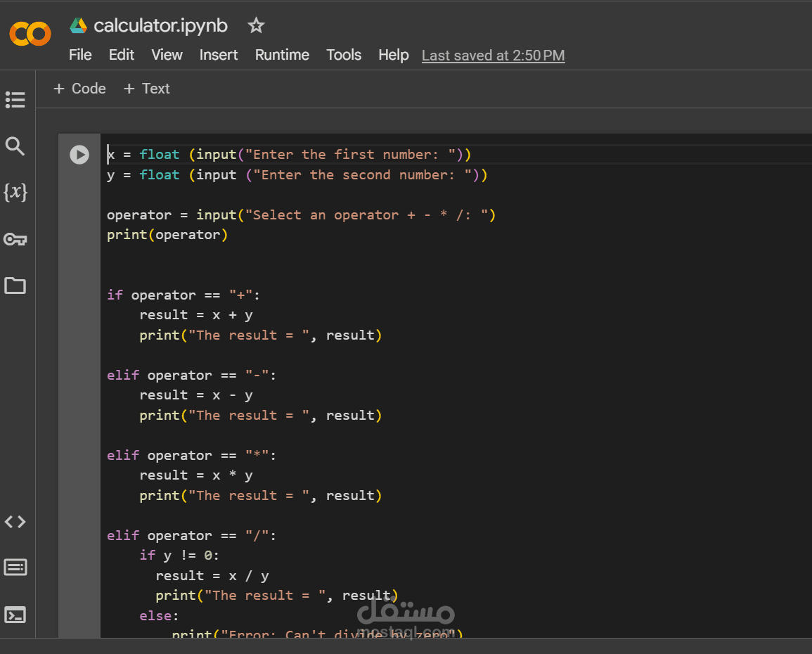Click the print(operator) line
The image size is (812, 654).
pos(167,235)
